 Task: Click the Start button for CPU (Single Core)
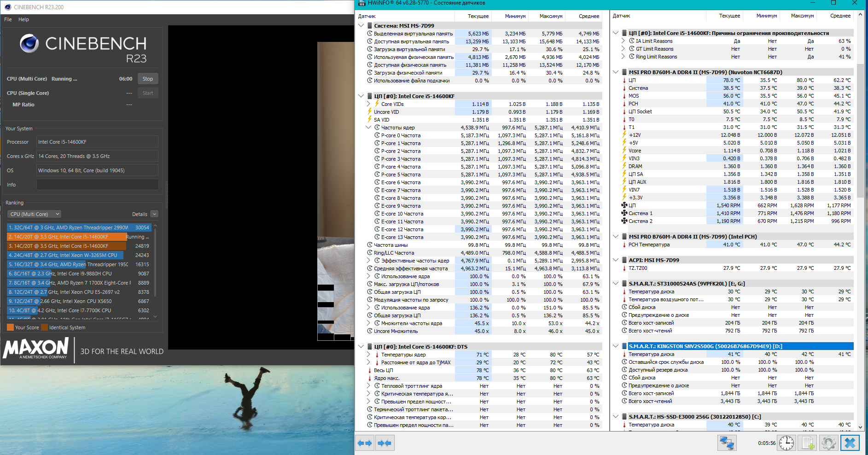tap(148, 93)
